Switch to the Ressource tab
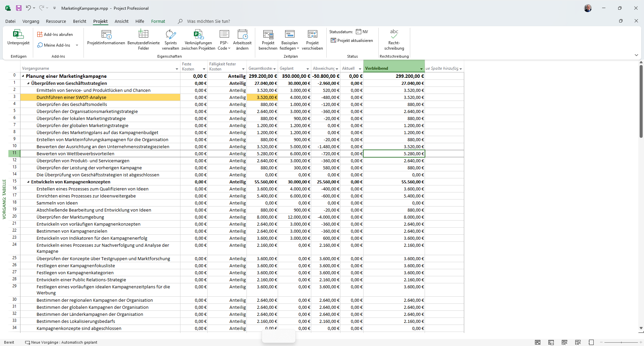 click(x=56, y=21)
